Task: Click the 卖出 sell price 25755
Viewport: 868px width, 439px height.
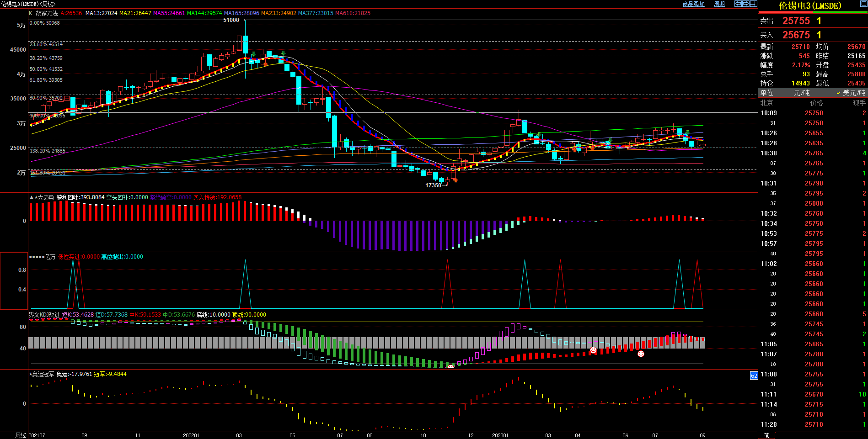Action: [x=796, y=21]
